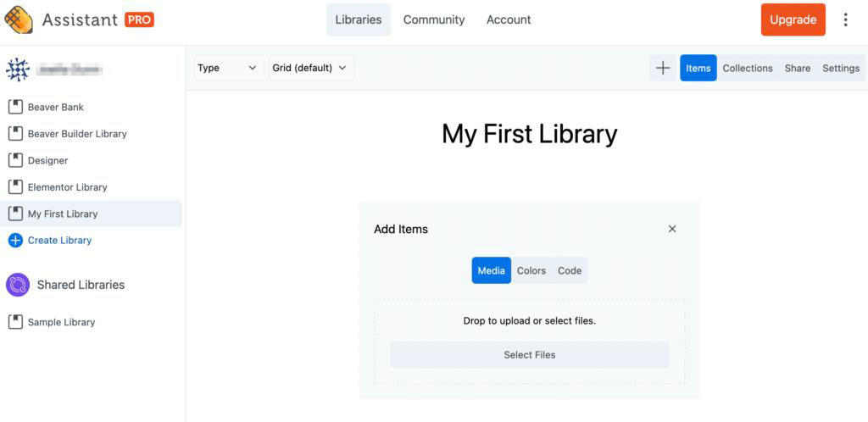Switch to the Collections tab
Screen dimensions: 868x422
click(x=748, y=68)
